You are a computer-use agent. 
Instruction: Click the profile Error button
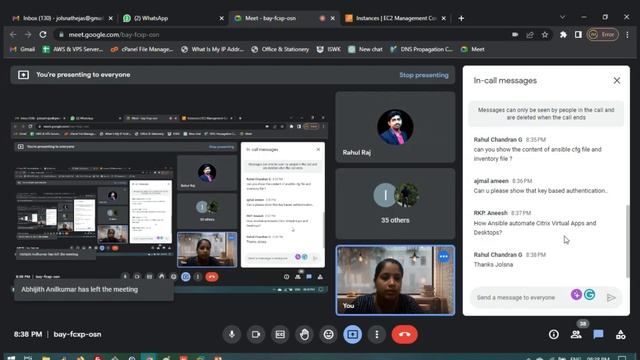pyautogui.click(x=602, y=35)
